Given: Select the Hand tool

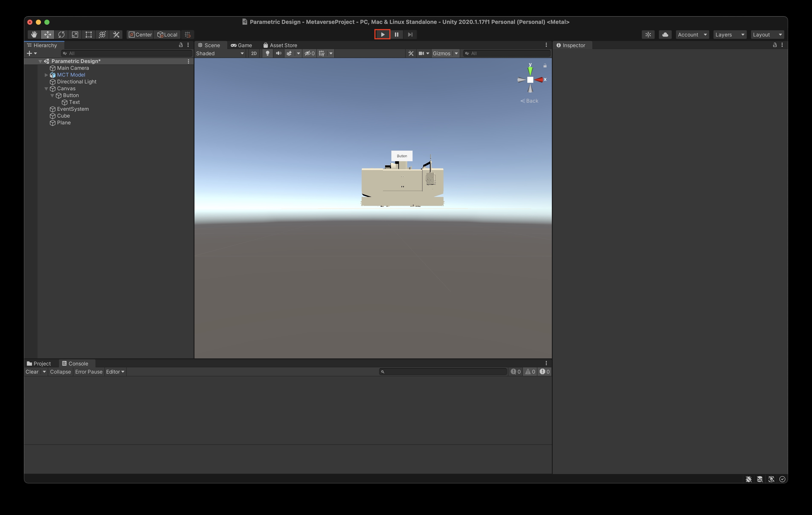Looking at the screenshot, I should pos(34,34).
